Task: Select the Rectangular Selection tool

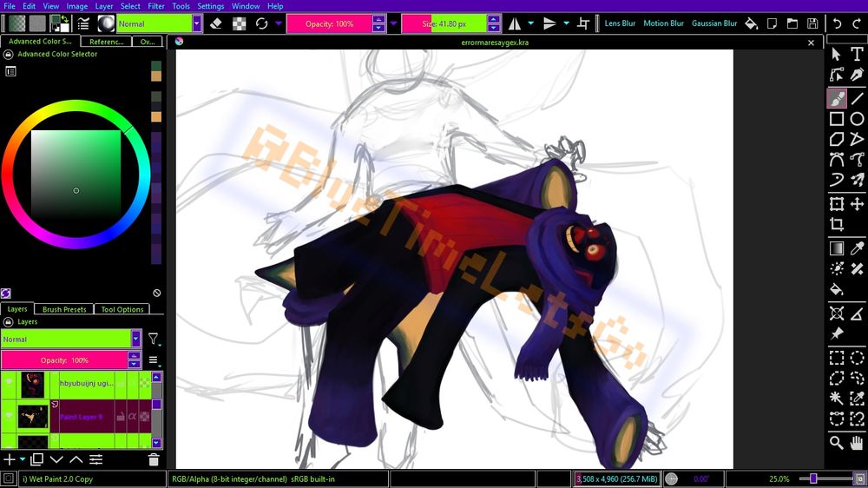Action: 837,358
